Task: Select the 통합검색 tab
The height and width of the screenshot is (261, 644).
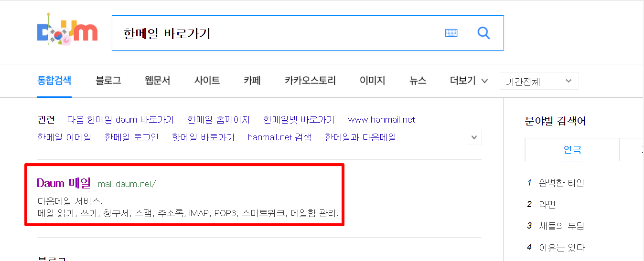Action: click(54, 81)
